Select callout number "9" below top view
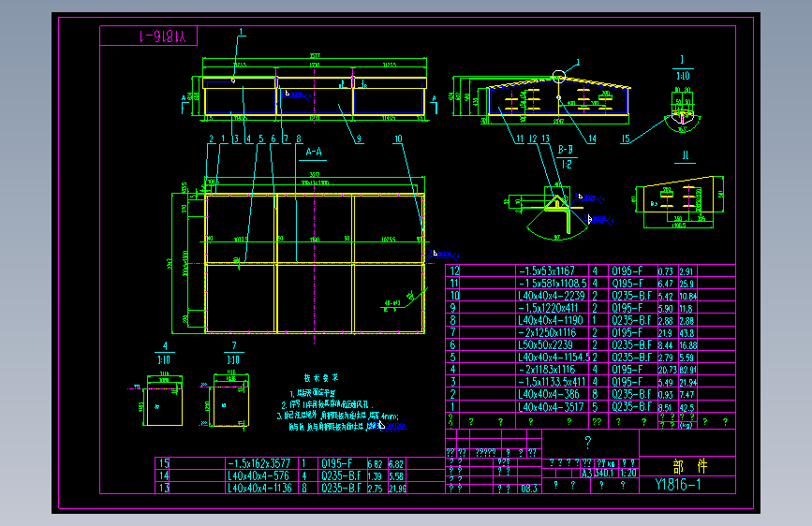This screenshot has height=526, width=812. (359, 139)
